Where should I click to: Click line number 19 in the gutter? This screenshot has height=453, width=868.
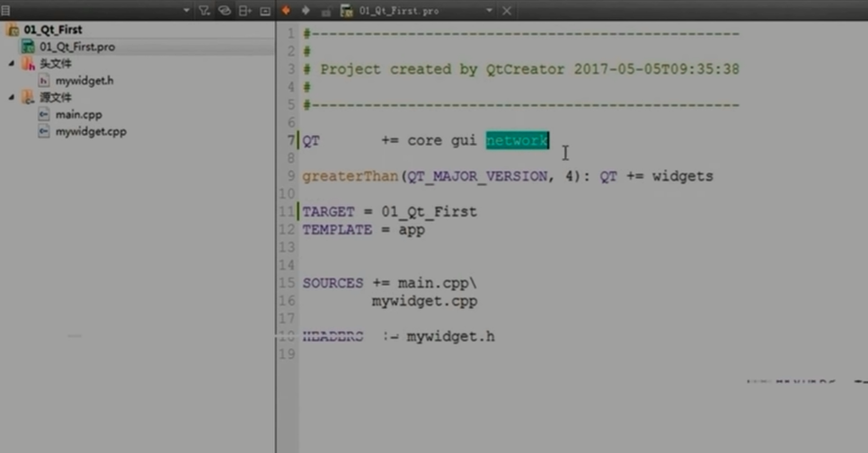tap(287, 354)
